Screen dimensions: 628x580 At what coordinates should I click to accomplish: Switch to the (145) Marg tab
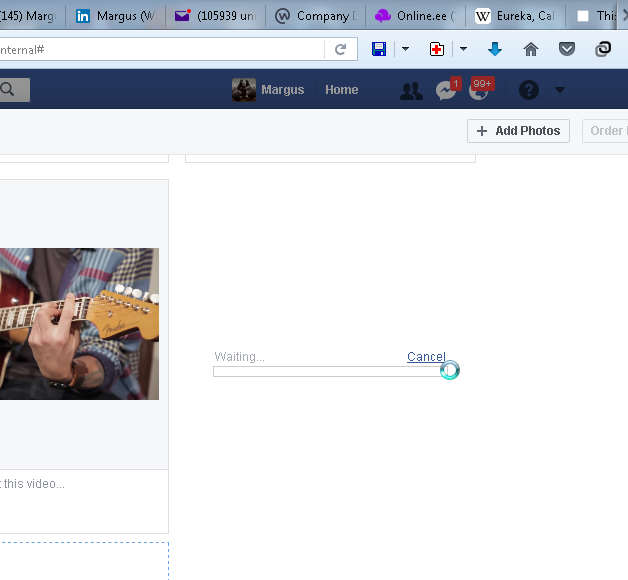click(x=31, y=16)
